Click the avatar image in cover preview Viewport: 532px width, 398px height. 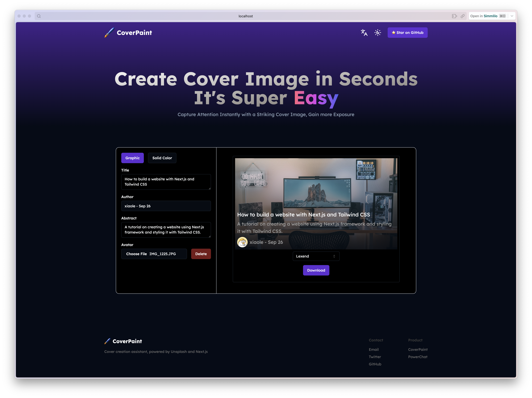pyautogui.click(x=242, y=242)
